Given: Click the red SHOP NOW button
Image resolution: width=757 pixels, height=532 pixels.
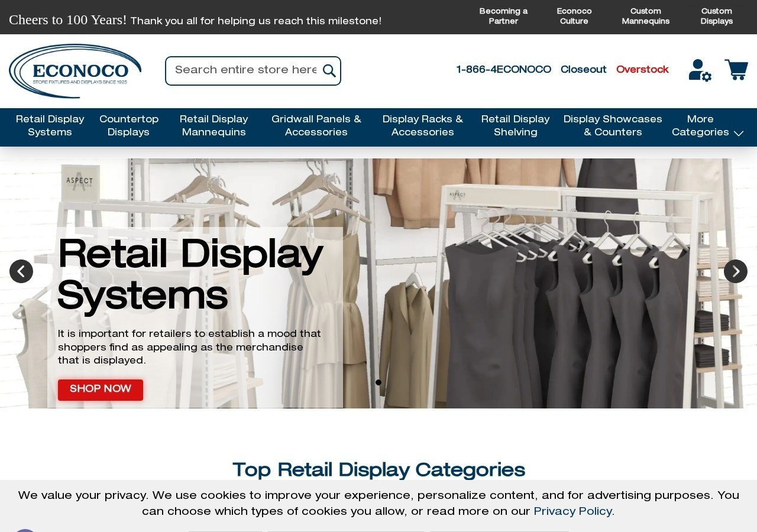Looking at the screenshot, I should tap(101, 390).
